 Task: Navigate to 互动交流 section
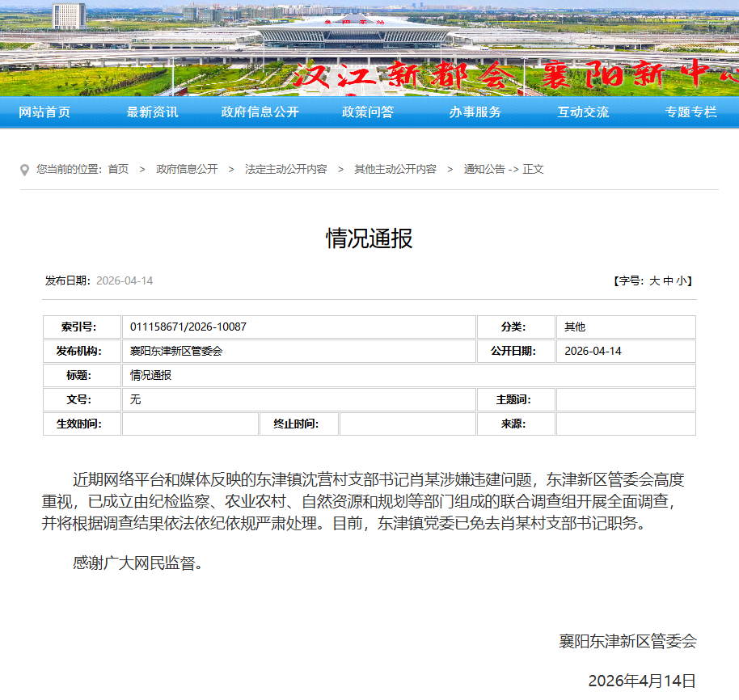[x=583, y=112]
